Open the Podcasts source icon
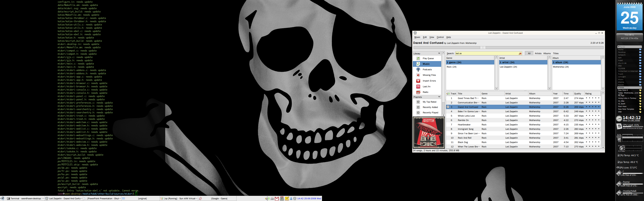Viewport: 644px width, 201px height. 418,69
